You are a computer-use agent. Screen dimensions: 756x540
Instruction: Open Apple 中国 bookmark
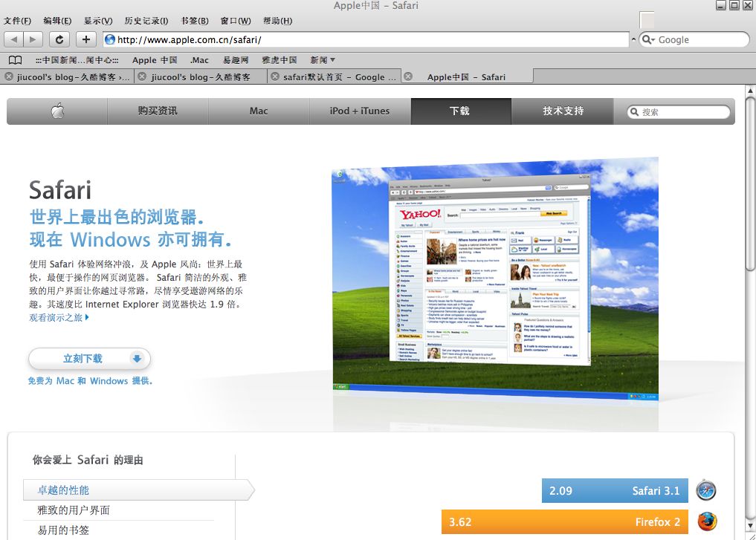tap(155, 60)
